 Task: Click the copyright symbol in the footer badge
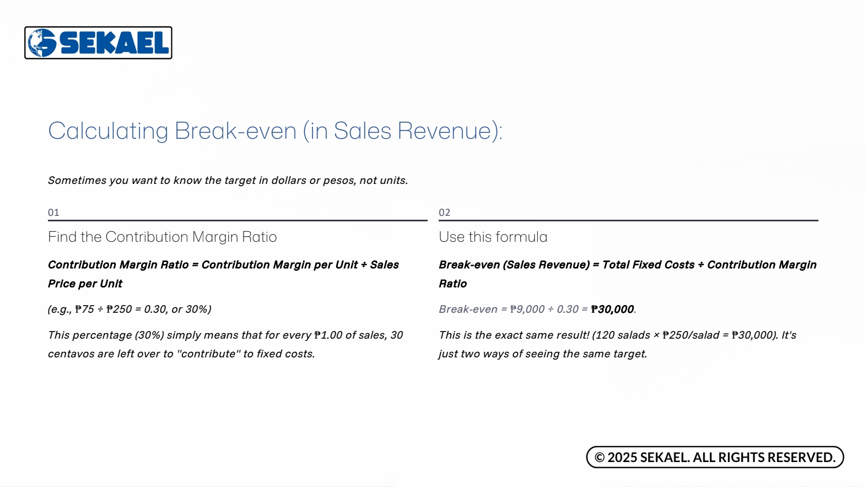pos(600,458)
